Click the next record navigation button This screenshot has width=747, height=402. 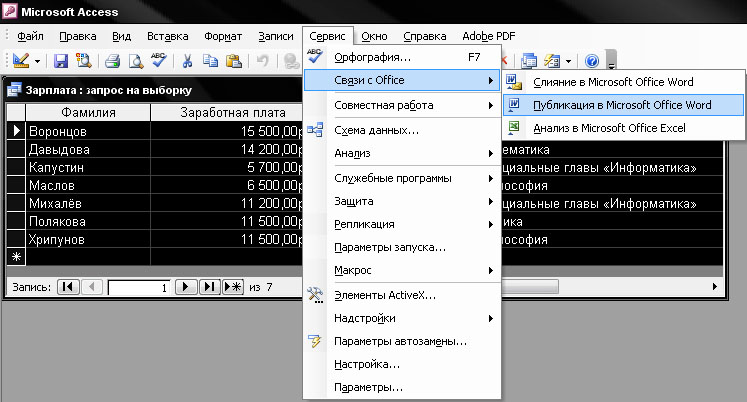tap(186, 287)
